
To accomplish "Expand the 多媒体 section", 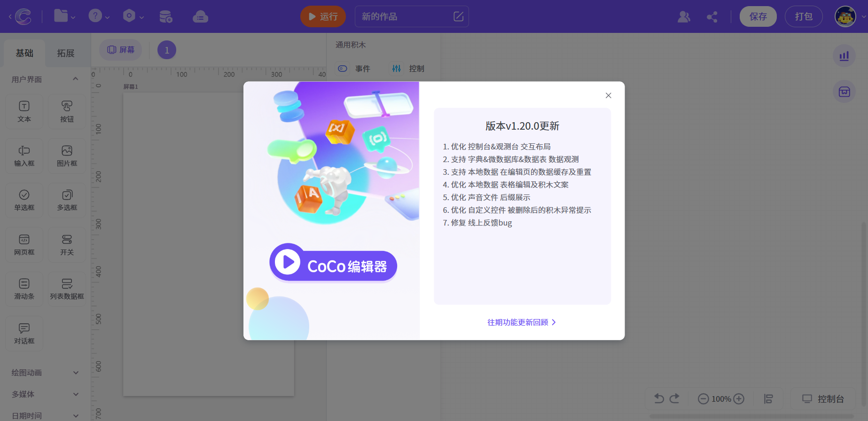I will 46,394.
